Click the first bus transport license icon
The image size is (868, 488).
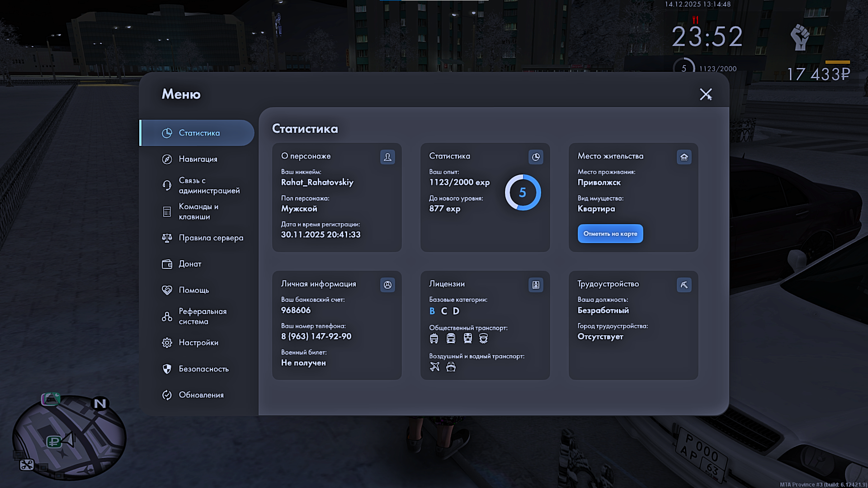[434, 338]
